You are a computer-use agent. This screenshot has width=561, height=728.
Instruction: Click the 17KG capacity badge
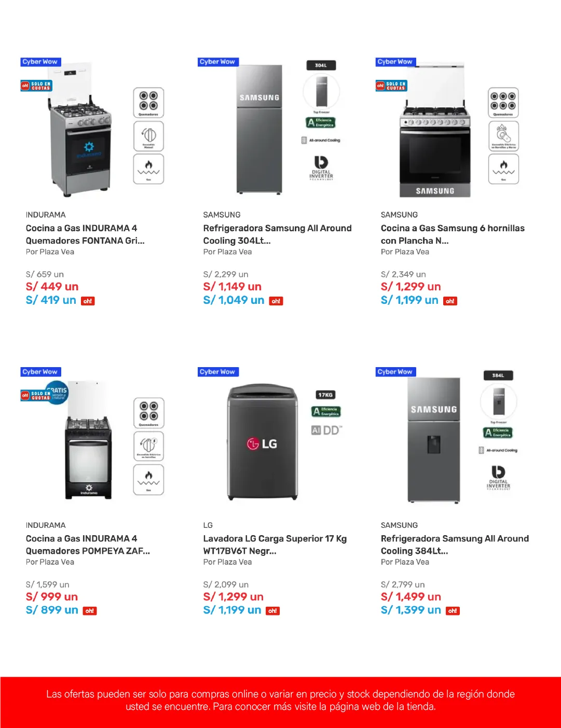point(325,395)
